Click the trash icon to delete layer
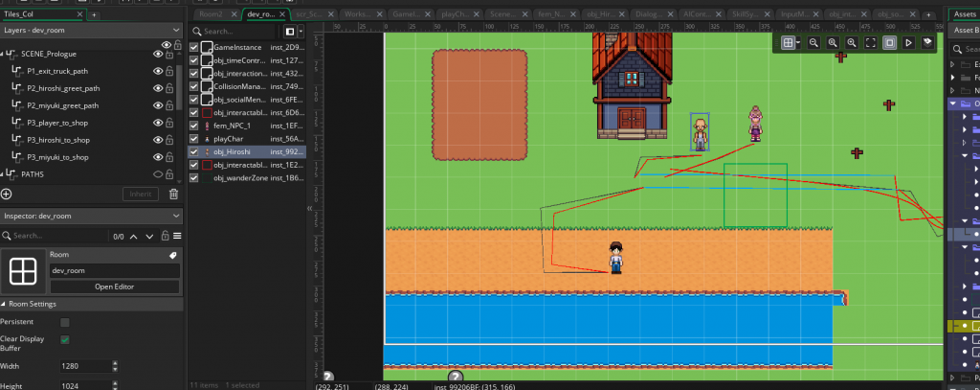The width and height of the screenshot is (980, 390). point(173,195)
